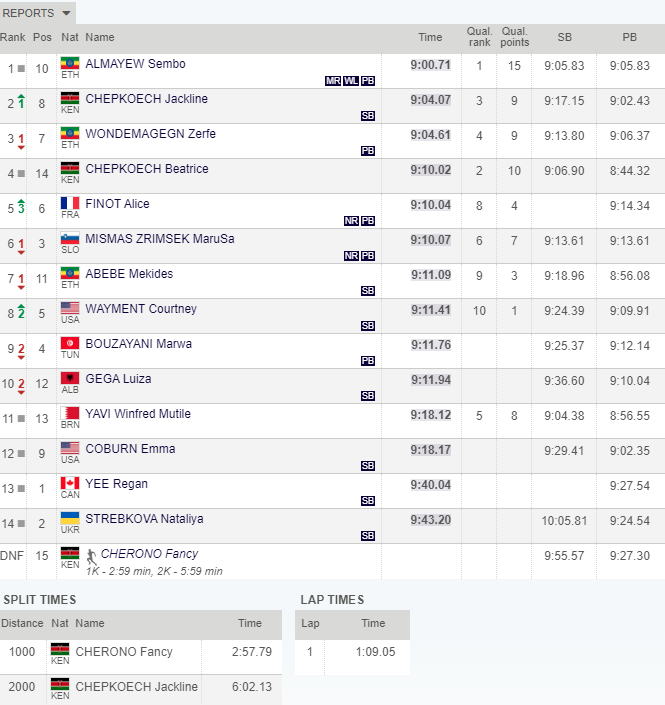This screenshot has height=705, width=665.
Task: Click the Kenya flag in split times 2000 row
Action: pyautogui.click(x=60, y=684)
